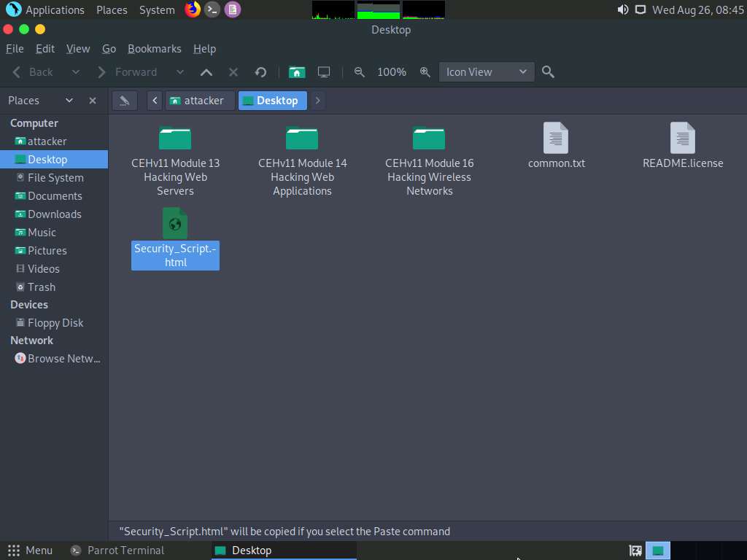
Task: Expand the Forward history chevron
Action: coord(180,71)
